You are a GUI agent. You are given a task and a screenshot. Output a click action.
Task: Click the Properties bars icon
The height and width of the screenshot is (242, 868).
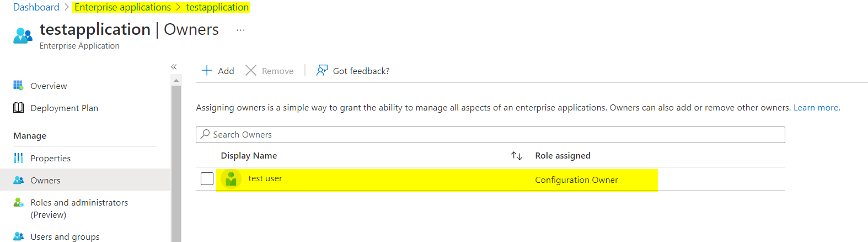click(x=18, y=158)
